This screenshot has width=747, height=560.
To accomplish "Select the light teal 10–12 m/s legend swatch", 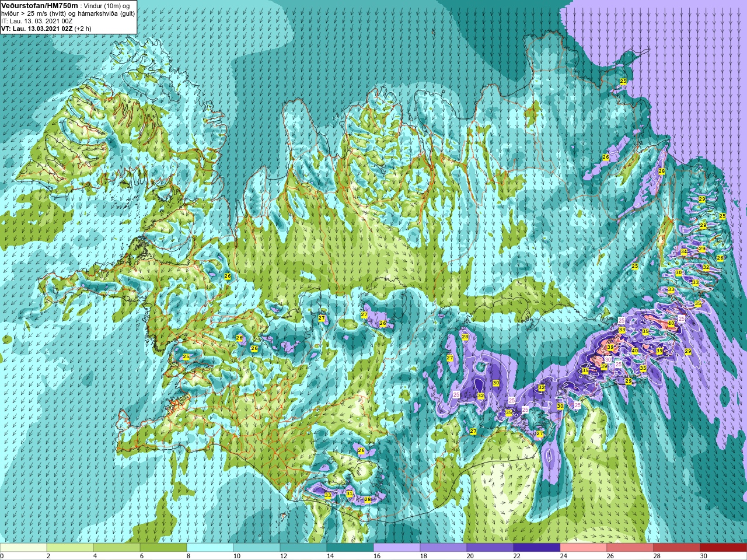I will [257, 548].
